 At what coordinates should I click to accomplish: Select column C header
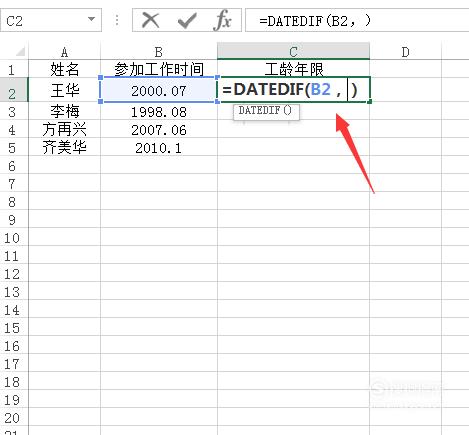tap(293, 51)
